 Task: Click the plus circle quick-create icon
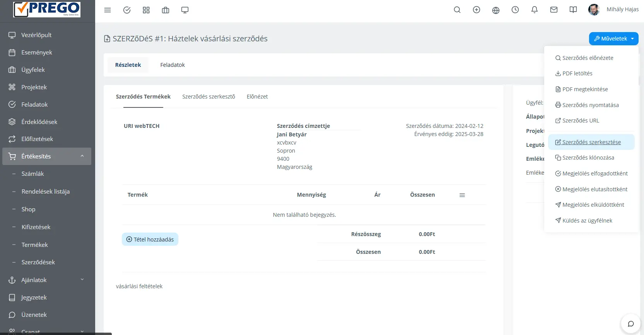point(477,10)
